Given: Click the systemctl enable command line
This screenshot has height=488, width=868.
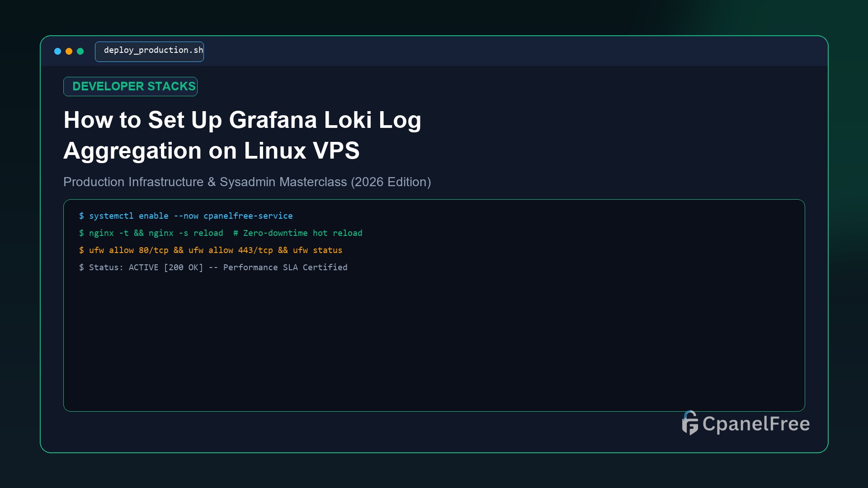Looking at the screenshot, I should point(186,216).
